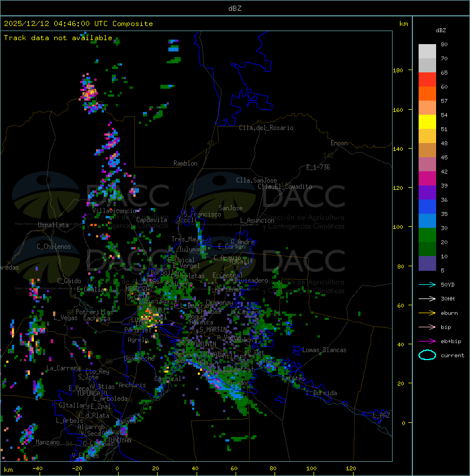470x476 pixels.
Task: Click the timestamp '2025/12/12 04:46:00 UTC Composite'
Action: coord(79,24)
